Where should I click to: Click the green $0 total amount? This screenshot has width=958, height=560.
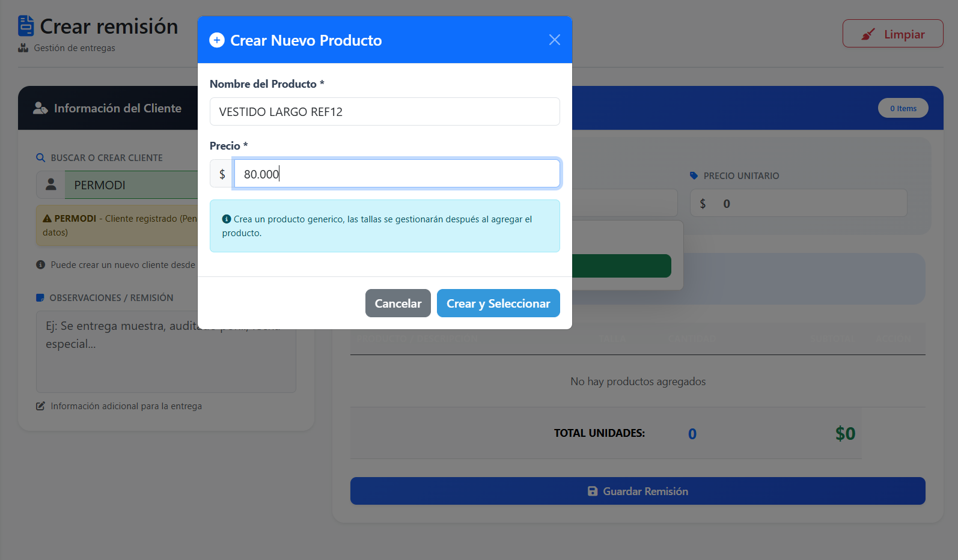click(x=845, y=433)
